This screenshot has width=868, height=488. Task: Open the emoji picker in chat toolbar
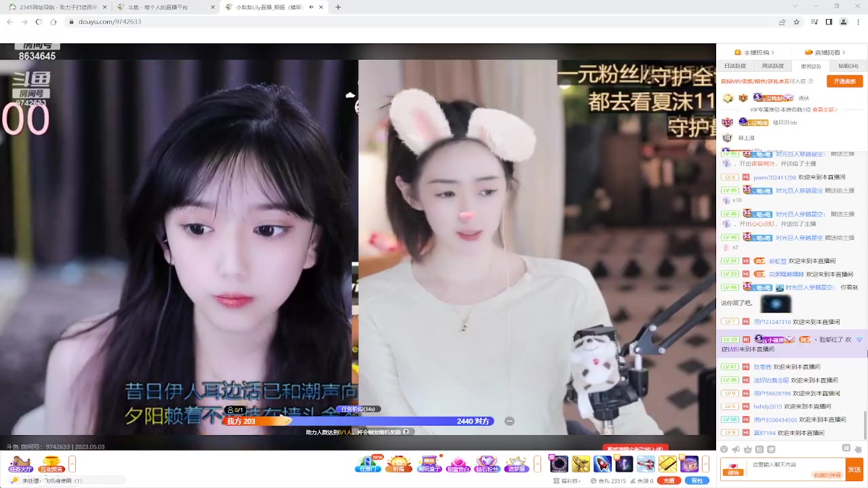(x=724, y=449)
